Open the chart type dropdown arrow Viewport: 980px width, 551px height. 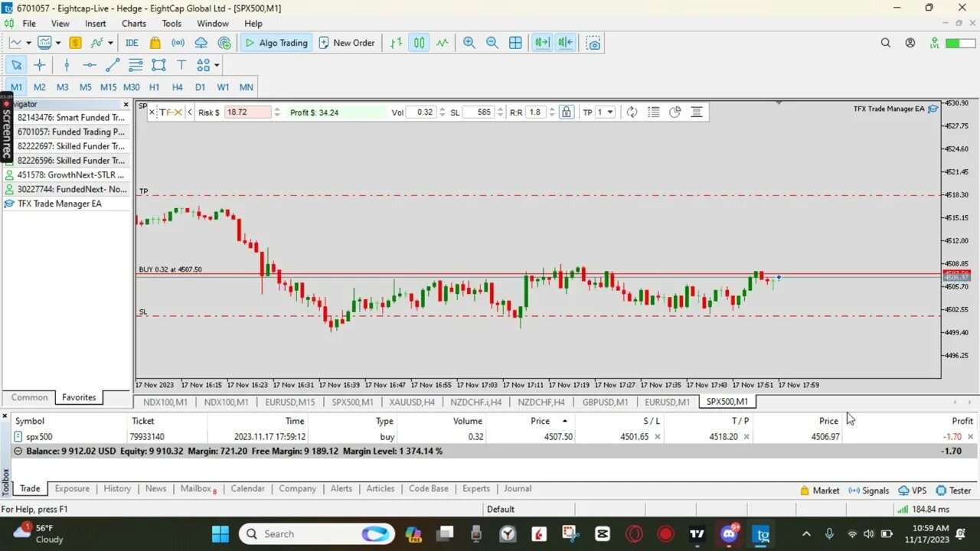coord(28,43)
